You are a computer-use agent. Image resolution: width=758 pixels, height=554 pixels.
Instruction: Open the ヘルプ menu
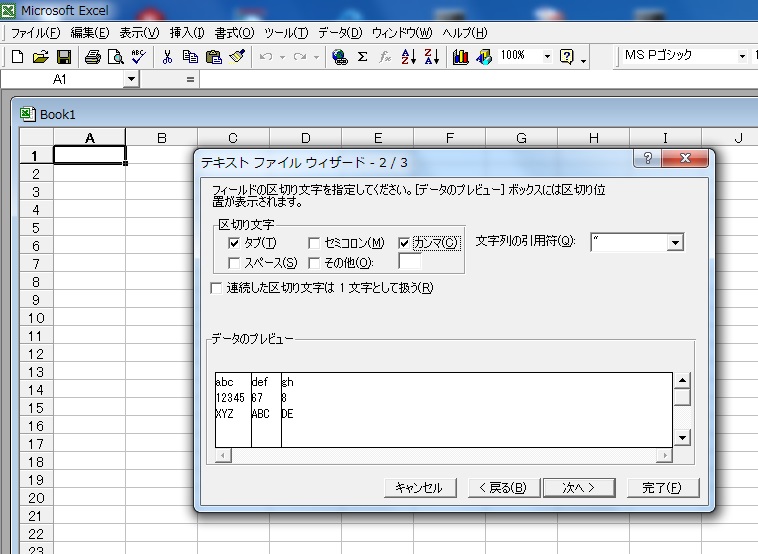[465, 33]
